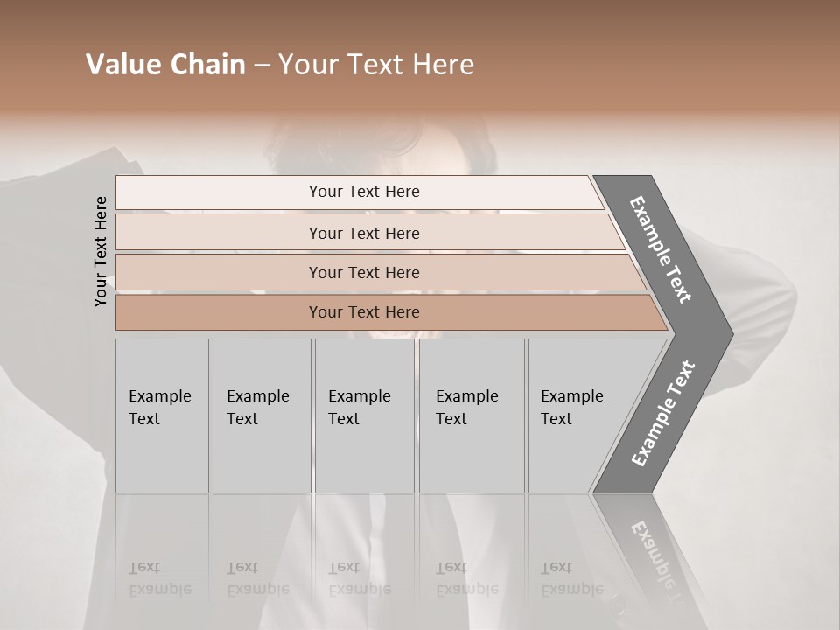840x630 pixels.
Task: Select the second 'Your Text Here' bar
Action: [363, 233]
